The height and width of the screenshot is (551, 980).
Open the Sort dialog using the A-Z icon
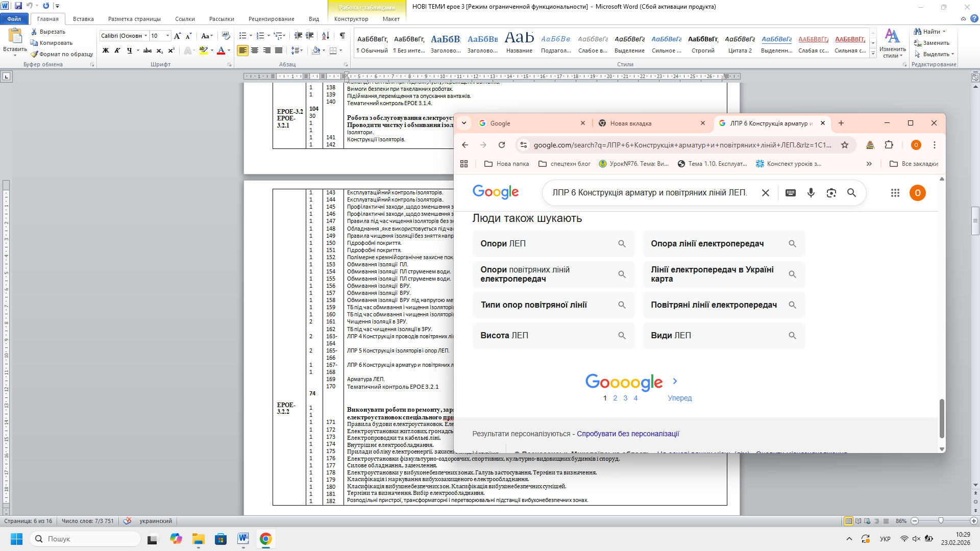[x=326, y=36]
